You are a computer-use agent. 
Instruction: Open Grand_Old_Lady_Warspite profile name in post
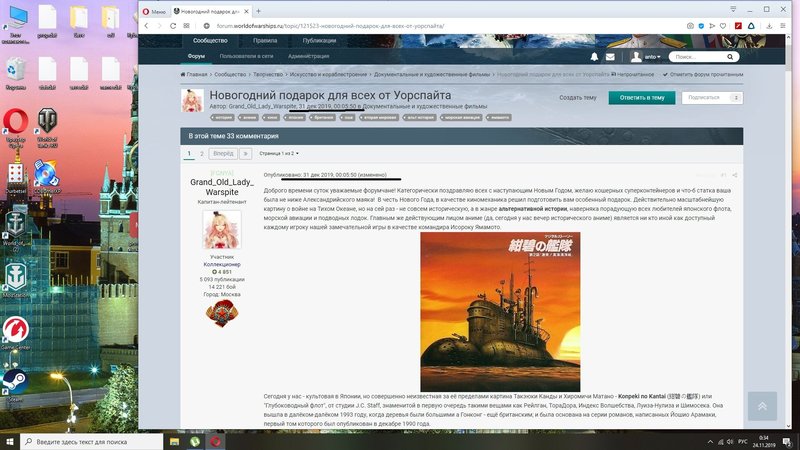click(x=222, y=187)
